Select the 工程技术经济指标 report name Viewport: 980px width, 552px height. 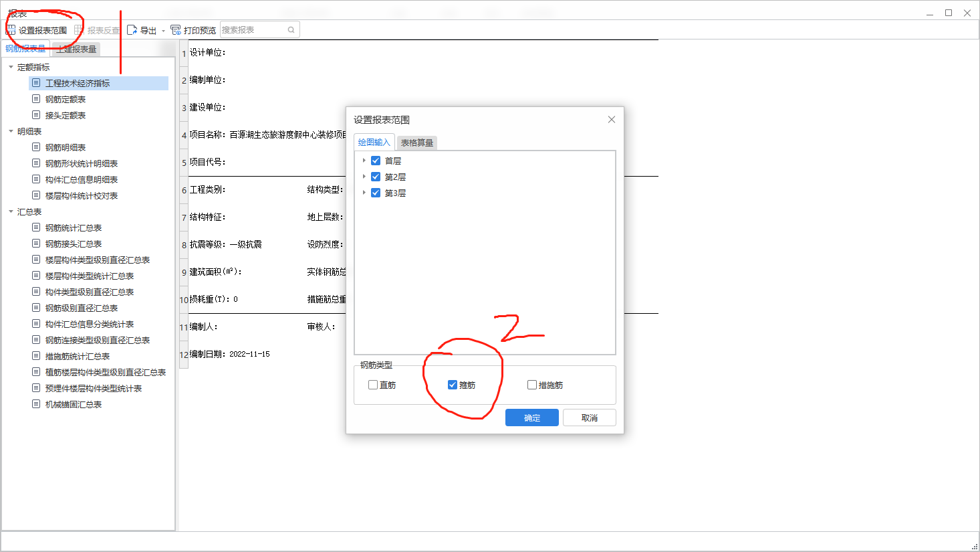point(78,83)
